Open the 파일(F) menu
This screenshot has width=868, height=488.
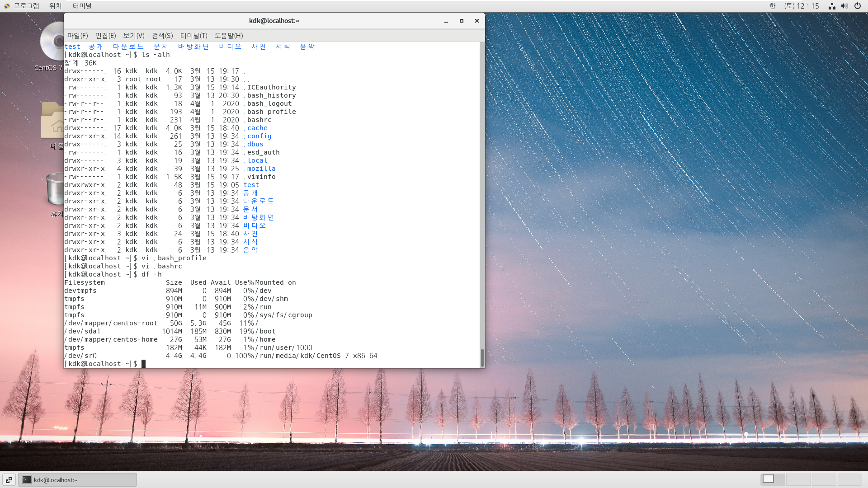coord(77,36)
